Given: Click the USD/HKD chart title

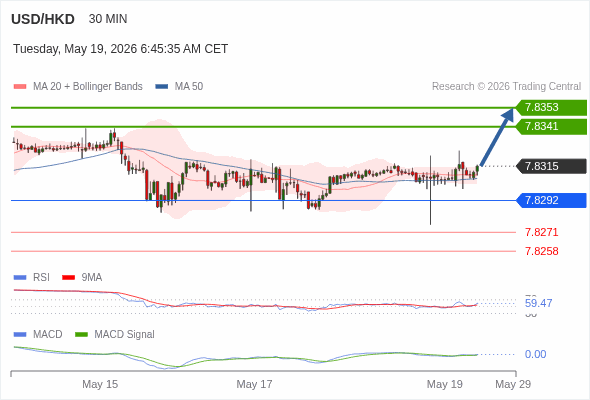Looking at the screenshot, I should [43, 19].
